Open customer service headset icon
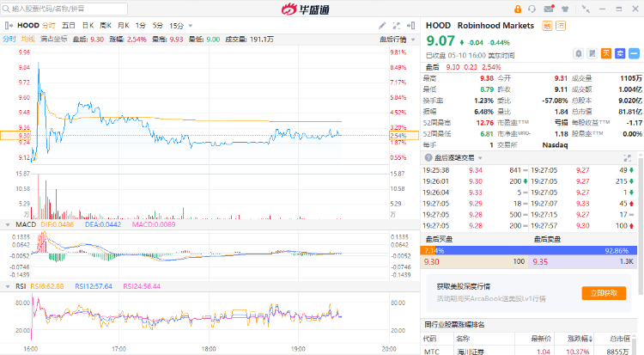This screenshot has height=355, width=644. click(x=532, y=9)
